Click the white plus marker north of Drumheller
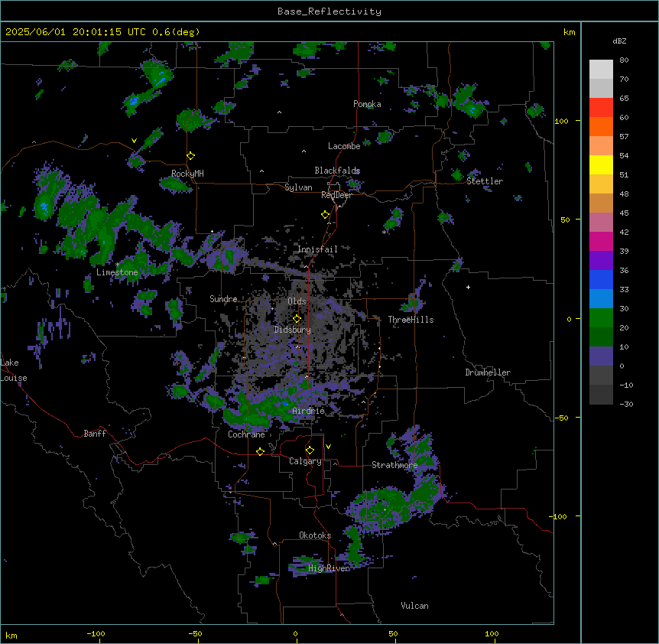This screenshot has height=644, width=659. point(468,287)
